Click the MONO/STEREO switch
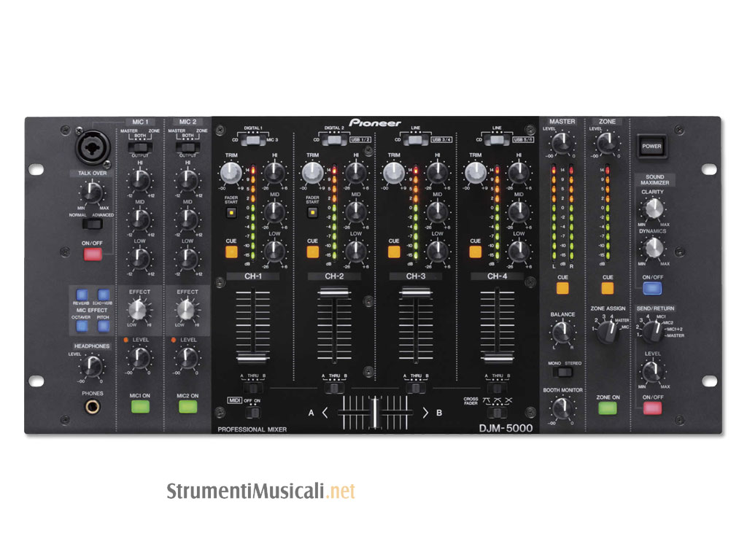This screenshot has width=747, height=560. click(562, 371)
